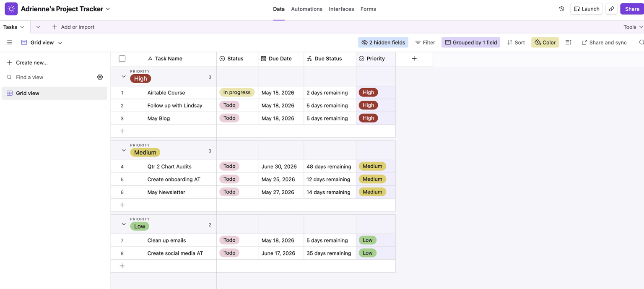Open view settings gear icon
The image size is (644, 289).
pos(100,77)
